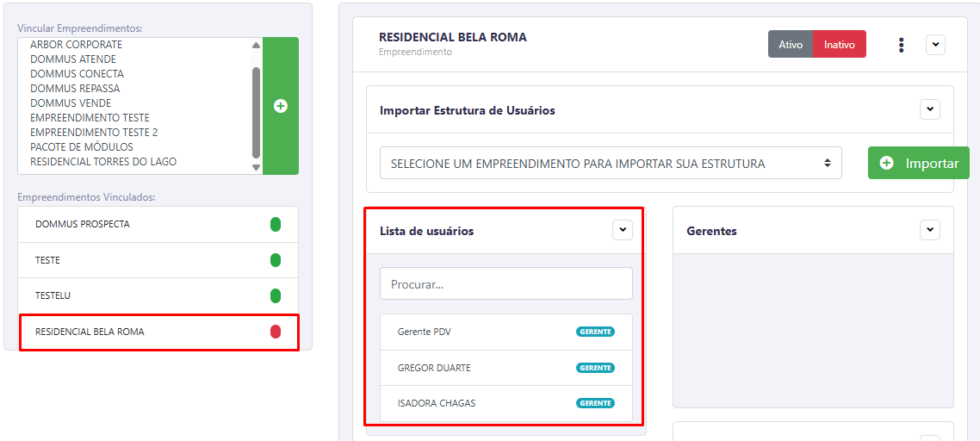Toggle RESIDENCIAL BELA ROMA red status indicator
Screen dimensions: 980x441
[276, 332]
